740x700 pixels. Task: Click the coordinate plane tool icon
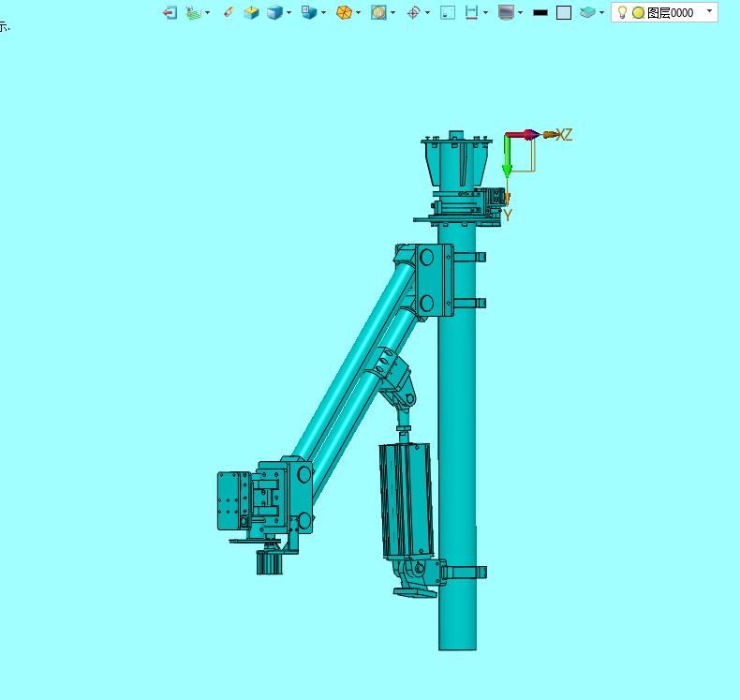click(x=194, y=13)
